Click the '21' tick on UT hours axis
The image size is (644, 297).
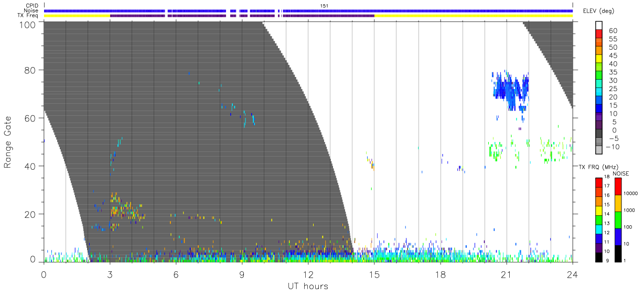(506, 274)
